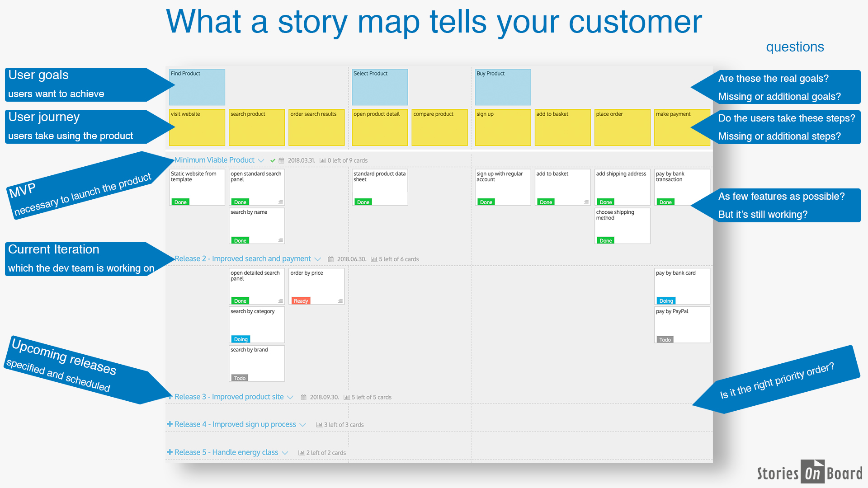Expand chevron next to Release 5 - Handle energy class
The height and width of the screenshot is (488, 868).
coord(285,453)
